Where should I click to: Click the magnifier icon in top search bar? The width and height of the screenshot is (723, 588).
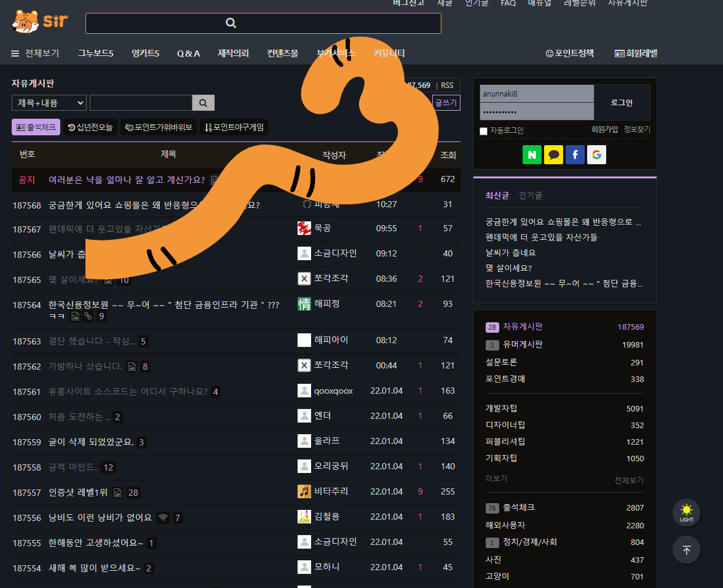231,23
